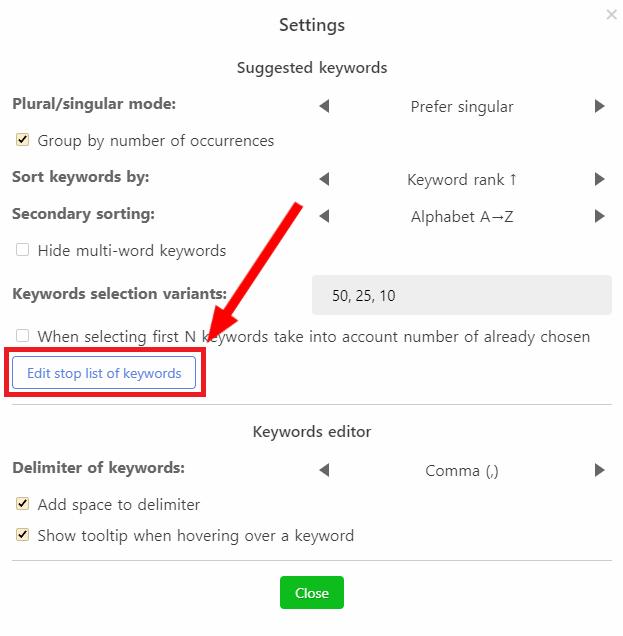Click right arrow for Plural/singular mode
This screenshot has height=636, width=623.
tap(599, 106)
